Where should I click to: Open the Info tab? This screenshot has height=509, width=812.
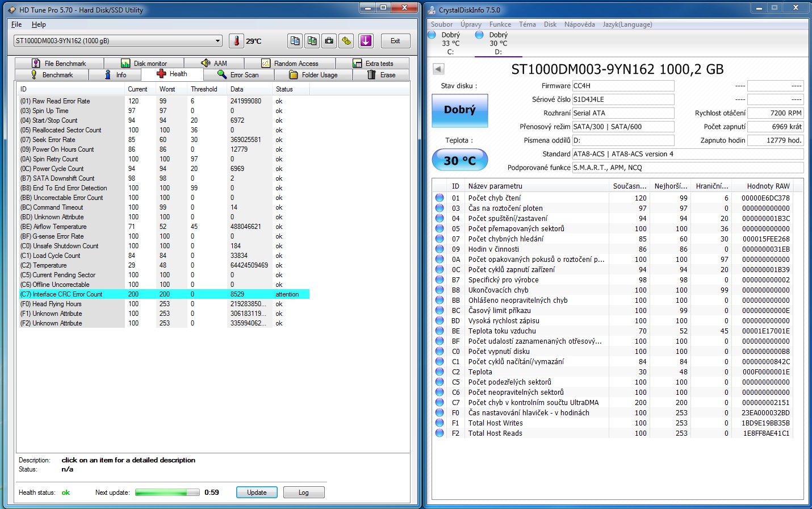point(115,74)
